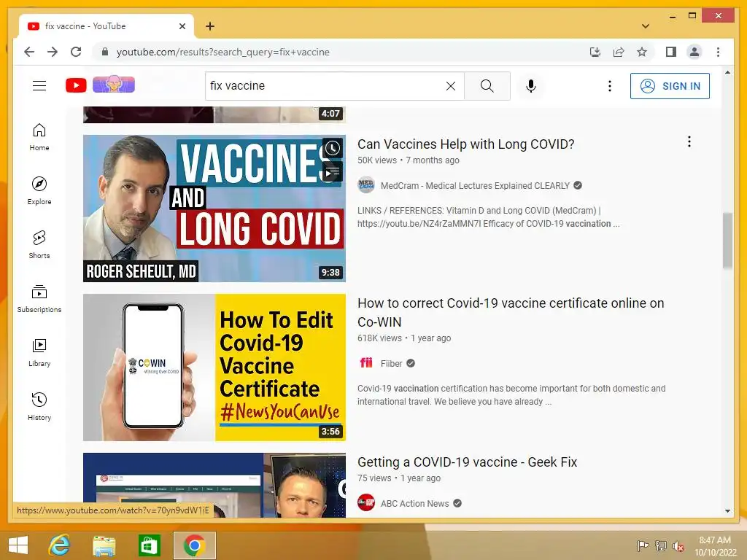The width and height of the screenshot is (747, 560).
Task: Open 'Getting a COVID-19 vaccine - Geek Fix' title
Action: point(467,462)
